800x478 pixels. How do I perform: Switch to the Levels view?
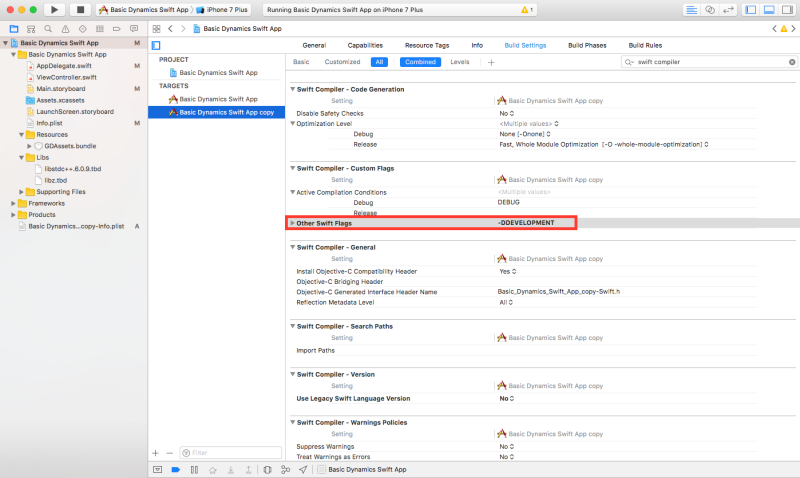coord(460,62)
